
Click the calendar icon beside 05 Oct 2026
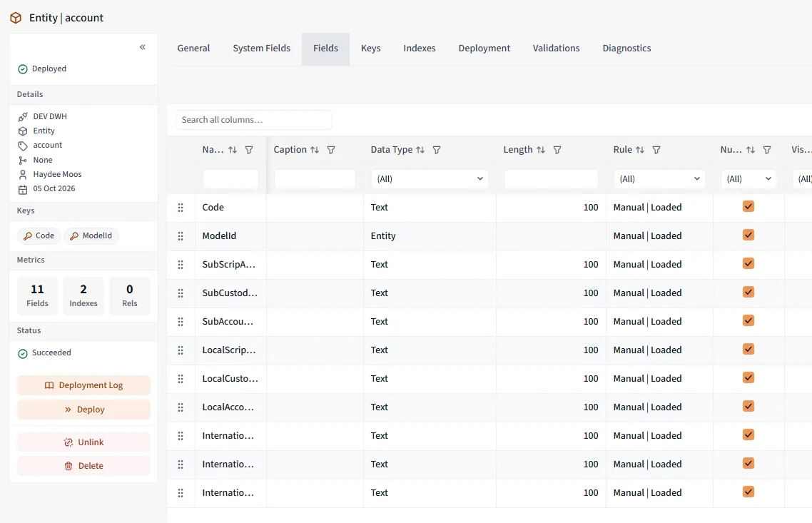[x=23, y=189]
